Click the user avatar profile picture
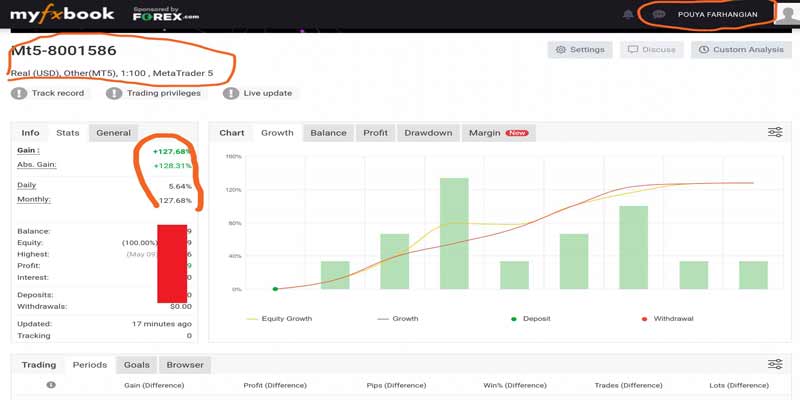Viewport: 800px width, 400px height. tap(787, 14)
